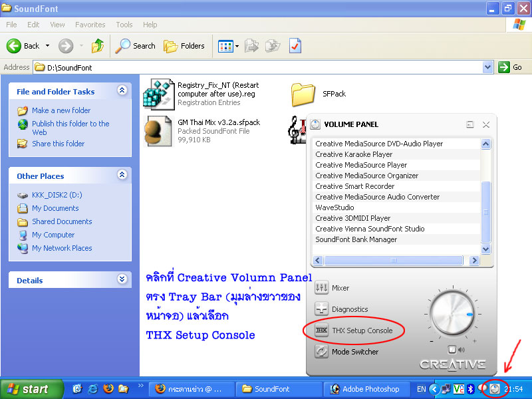Image resolution: width=532 pixels, height=399 pixels.
Task: Select SoundFont Bank Manager in list
Action: [x=396, y=239]
